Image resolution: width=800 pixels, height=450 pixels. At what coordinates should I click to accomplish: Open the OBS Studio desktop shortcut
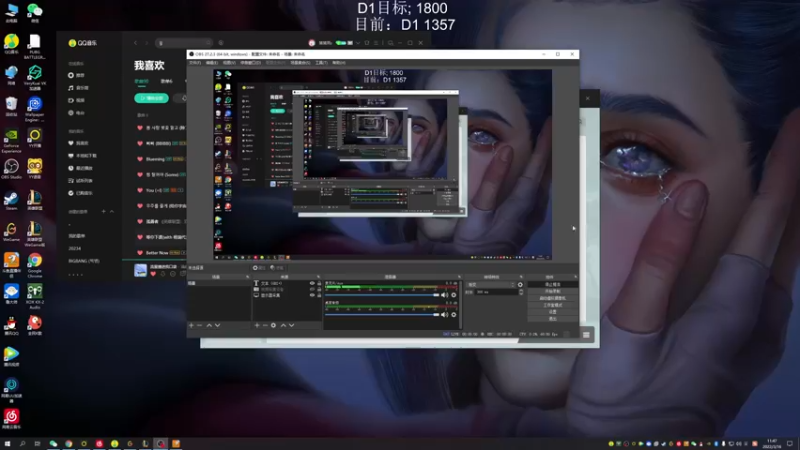(x=11, y=169)
